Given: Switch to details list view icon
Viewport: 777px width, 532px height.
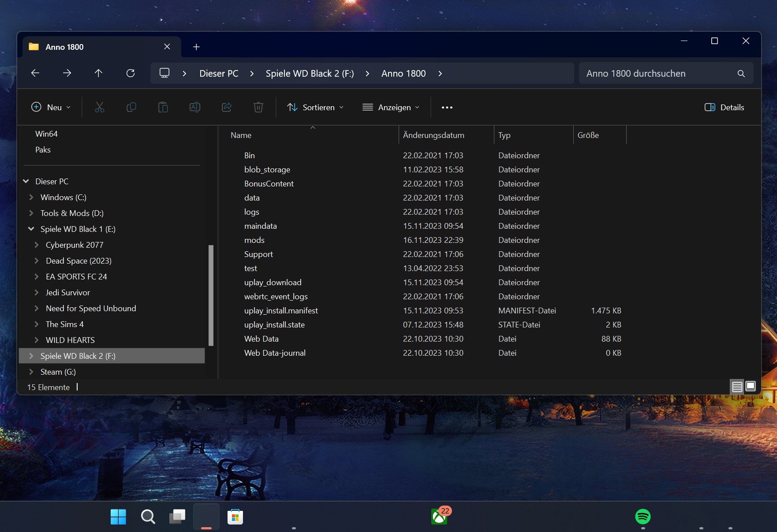Looking at the screenshot, I should coord(737,387).
